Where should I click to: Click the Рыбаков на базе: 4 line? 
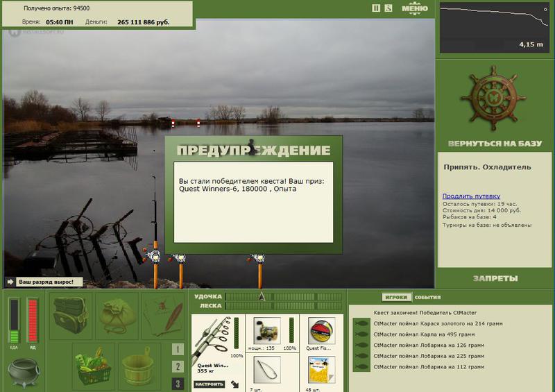point(470,216)
